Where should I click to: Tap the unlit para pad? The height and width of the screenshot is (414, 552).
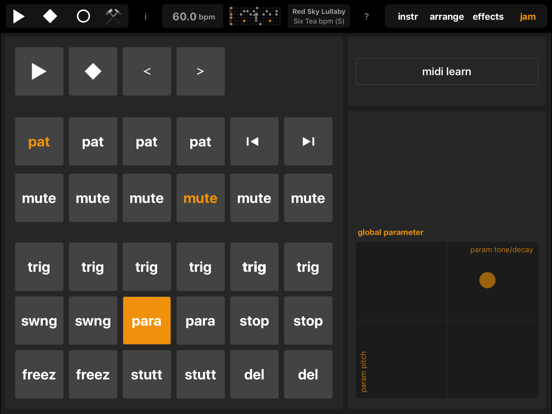click(x=201, y=321)
